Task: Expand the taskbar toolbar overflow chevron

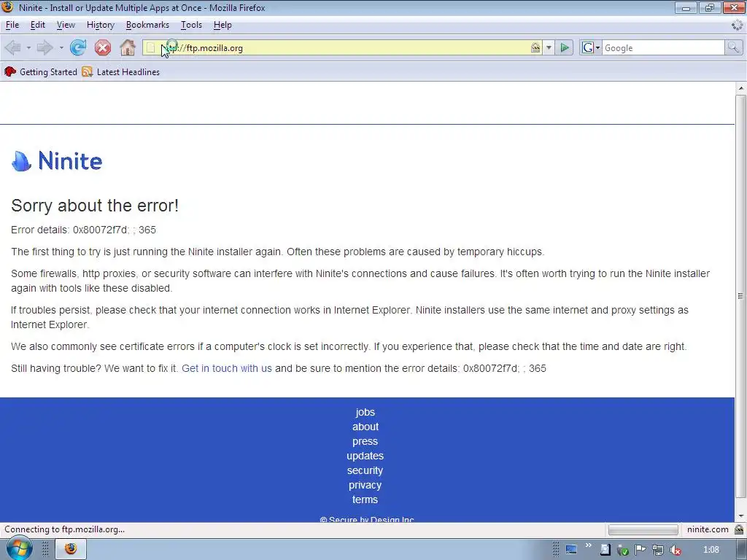Action: [588, 545]
